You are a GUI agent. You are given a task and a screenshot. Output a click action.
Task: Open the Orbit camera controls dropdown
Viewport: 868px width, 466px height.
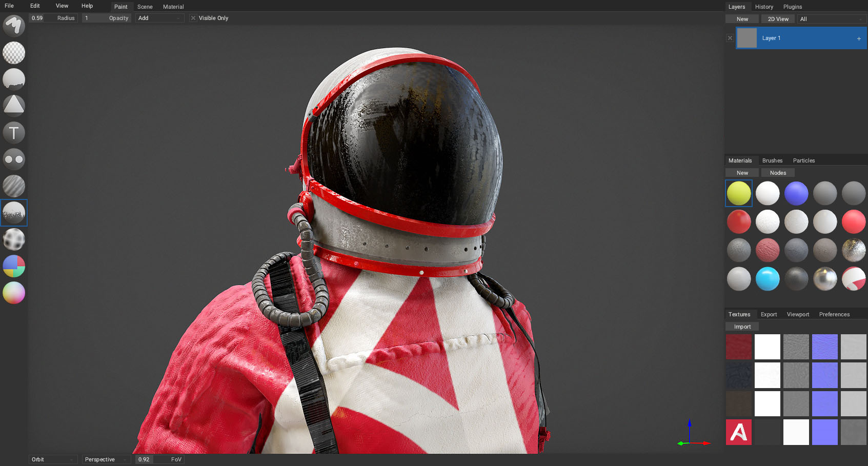tap(53, 459)
